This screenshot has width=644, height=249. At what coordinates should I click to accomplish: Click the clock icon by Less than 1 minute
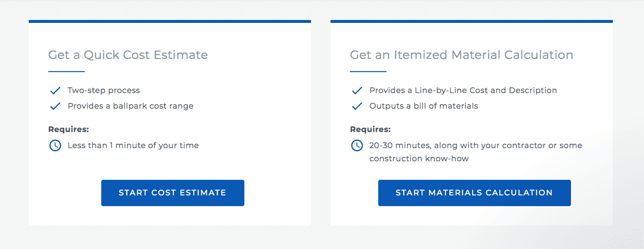[x=55, y=145]
